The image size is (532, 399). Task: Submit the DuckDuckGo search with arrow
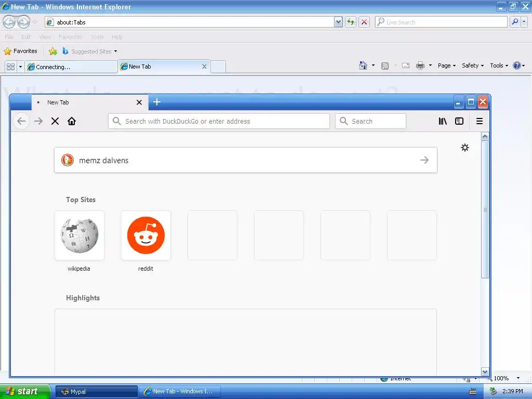pos(424,160)
